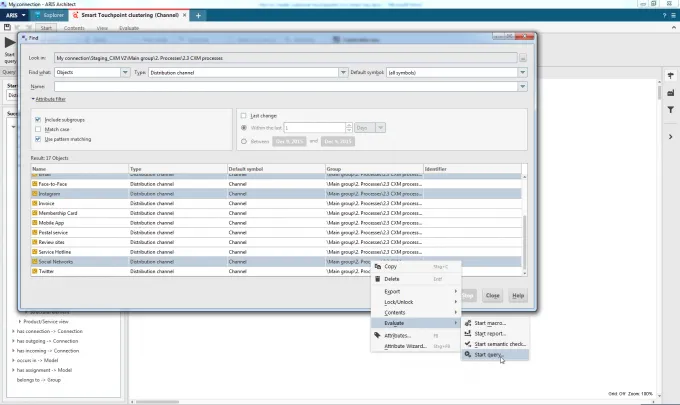Click the Twitter row icon
This screenshot has width=680, height=405.
click(x=35, y=271)
